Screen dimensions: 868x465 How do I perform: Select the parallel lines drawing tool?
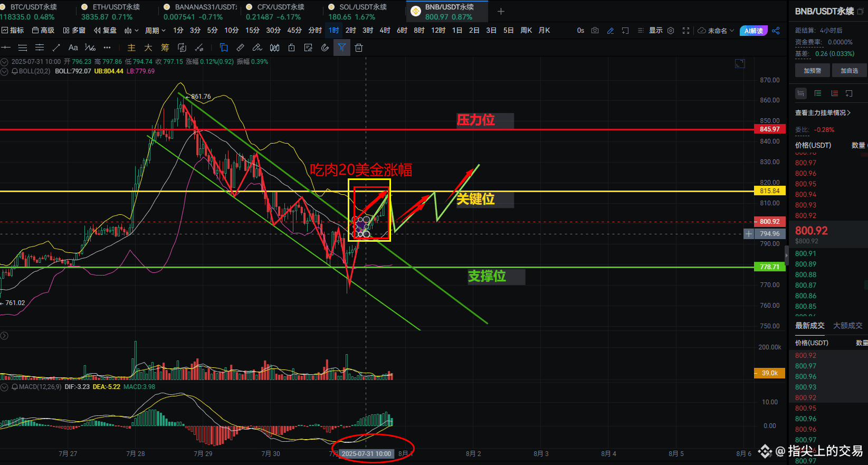click(x=23, y=48)
